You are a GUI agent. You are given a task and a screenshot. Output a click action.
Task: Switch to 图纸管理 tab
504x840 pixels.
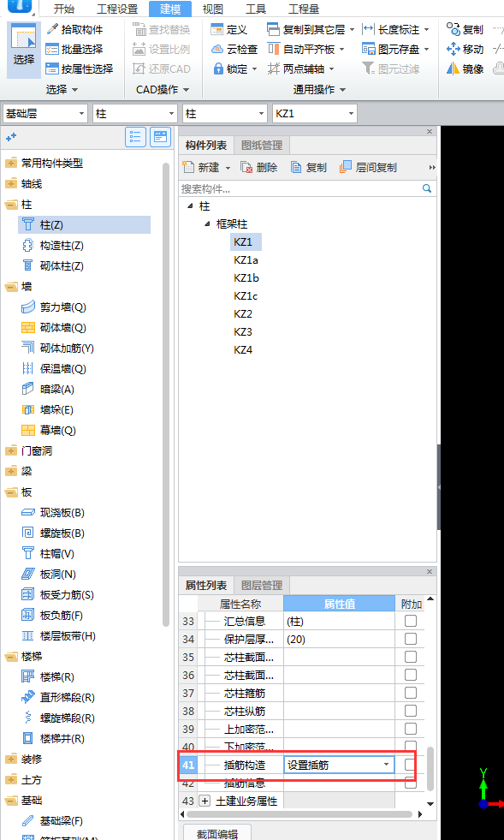click(x=261, y=145)
